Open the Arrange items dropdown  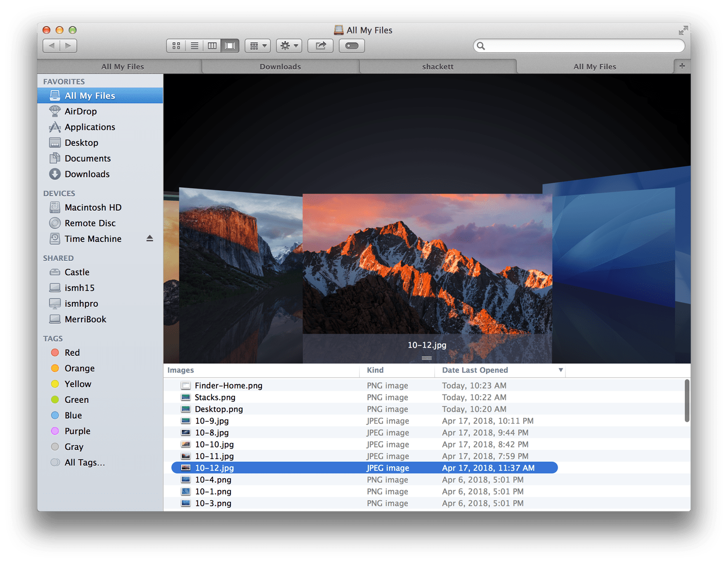(258, 46)
